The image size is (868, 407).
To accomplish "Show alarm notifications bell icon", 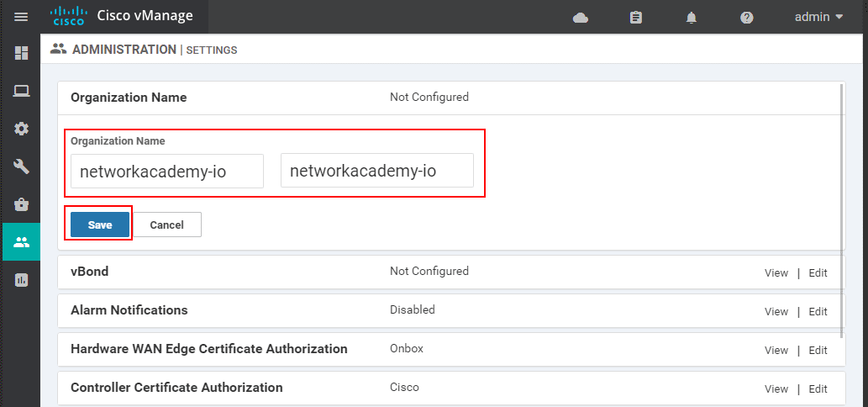I will [x=692, y=17].
